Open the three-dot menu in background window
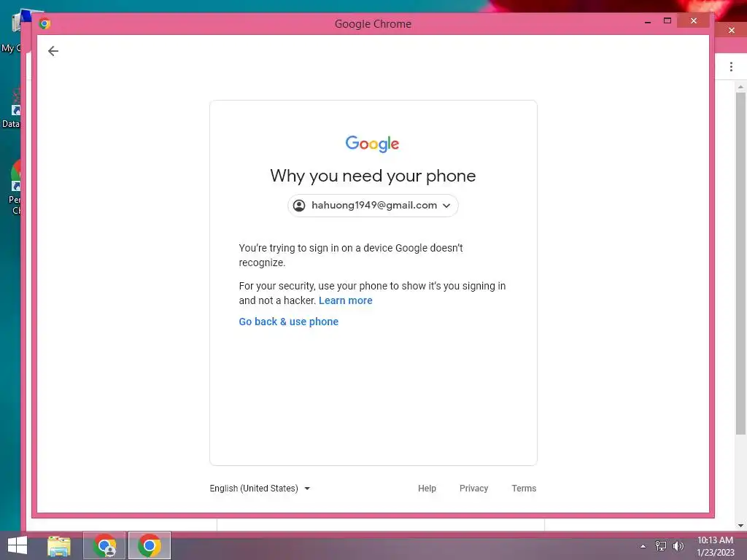Screen dimensions: 747x560 coord(731,67)
